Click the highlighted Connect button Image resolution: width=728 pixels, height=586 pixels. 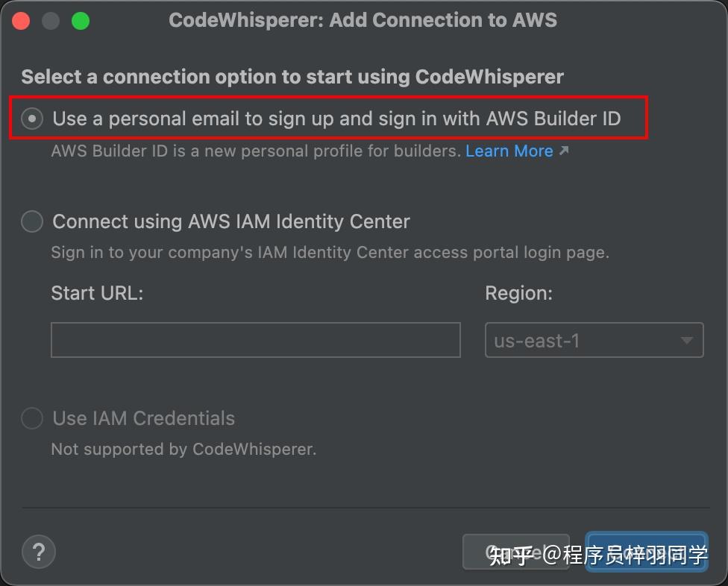click(x=646, y=552)
